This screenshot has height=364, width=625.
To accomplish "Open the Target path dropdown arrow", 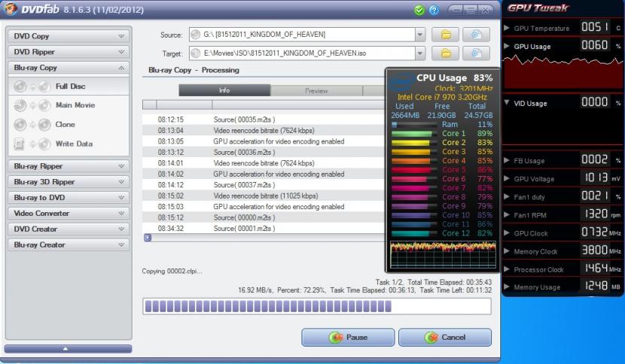I will pyautogui.click(x=419, y=53).
